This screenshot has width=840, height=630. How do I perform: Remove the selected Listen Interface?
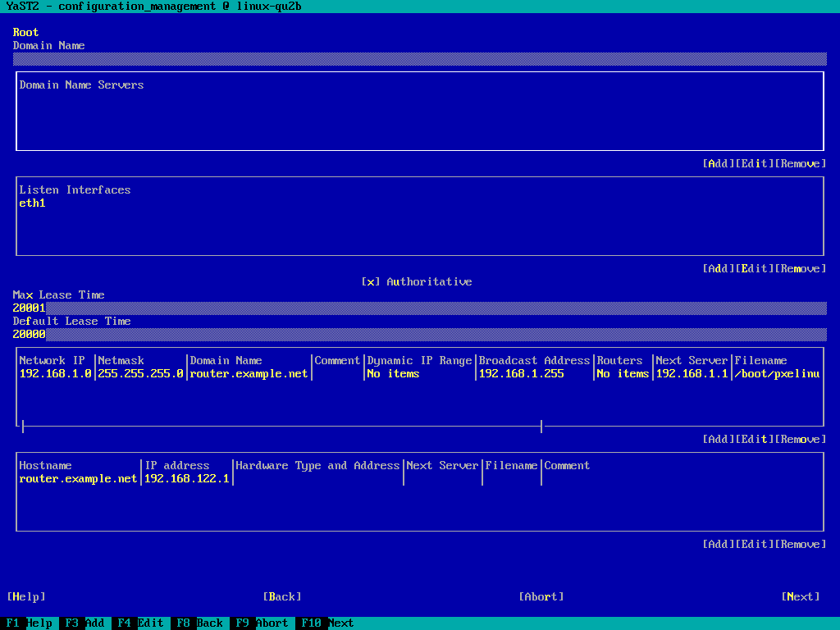(800, 268)
